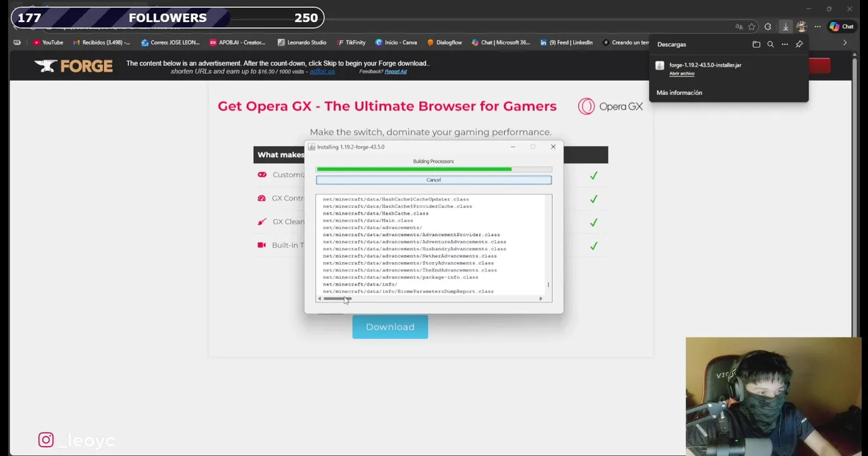Click the net/minecraft/data/Main.class log line
Screen dimensions: 868x456
click(368, 220)
